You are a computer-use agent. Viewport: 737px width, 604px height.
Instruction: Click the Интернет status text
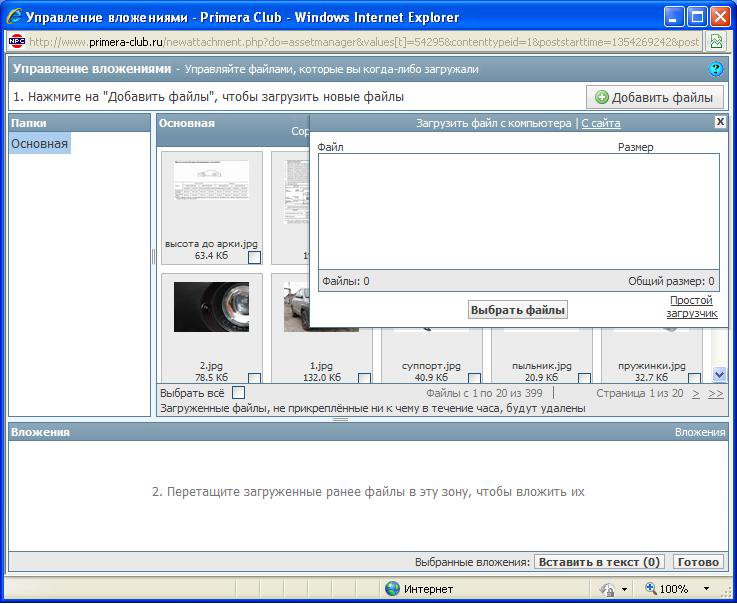(x=428, y=589)
